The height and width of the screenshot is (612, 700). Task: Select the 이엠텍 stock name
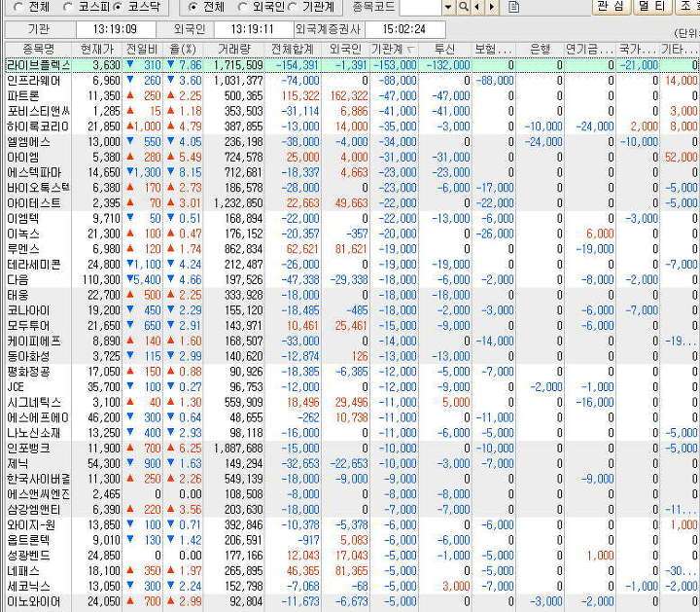tap(23, 219)
